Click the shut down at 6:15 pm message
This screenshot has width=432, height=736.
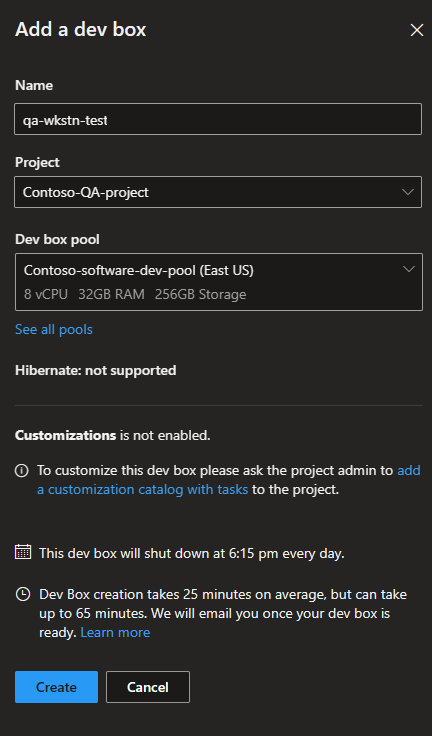(x=192, y=553)
